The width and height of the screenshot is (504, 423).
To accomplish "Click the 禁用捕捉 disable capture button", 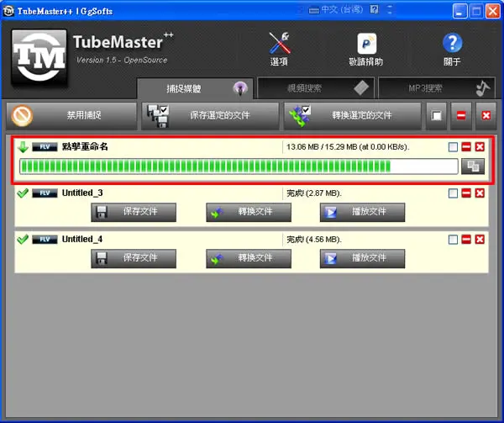I will coord(71,116).
